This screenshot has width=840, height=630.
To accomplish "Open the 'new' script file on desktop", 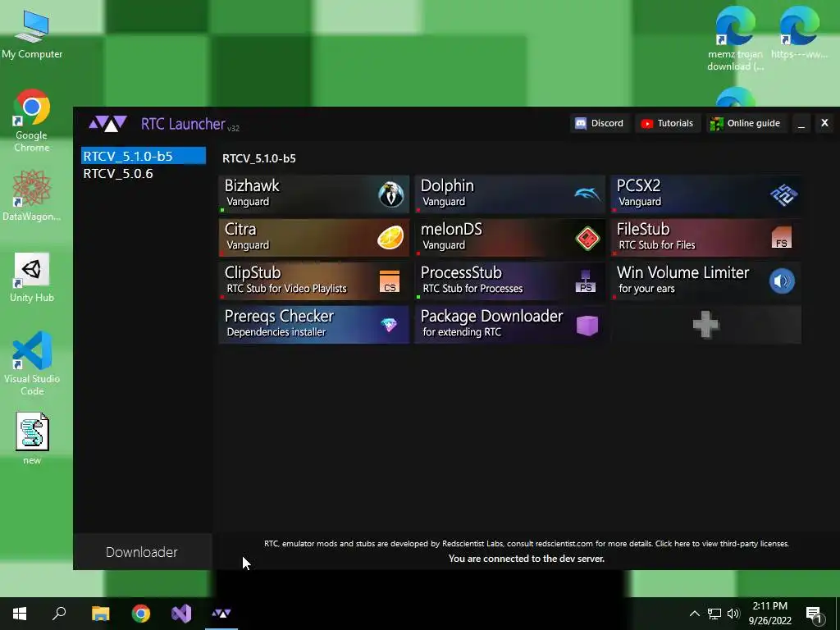I will [x=32, y=438].
